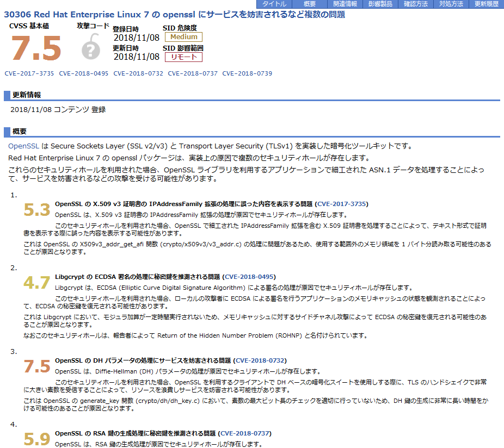This screenshot has width=504, height=448.
Task: Click the CVSS 基本値 label
Action: pos(29,26)
